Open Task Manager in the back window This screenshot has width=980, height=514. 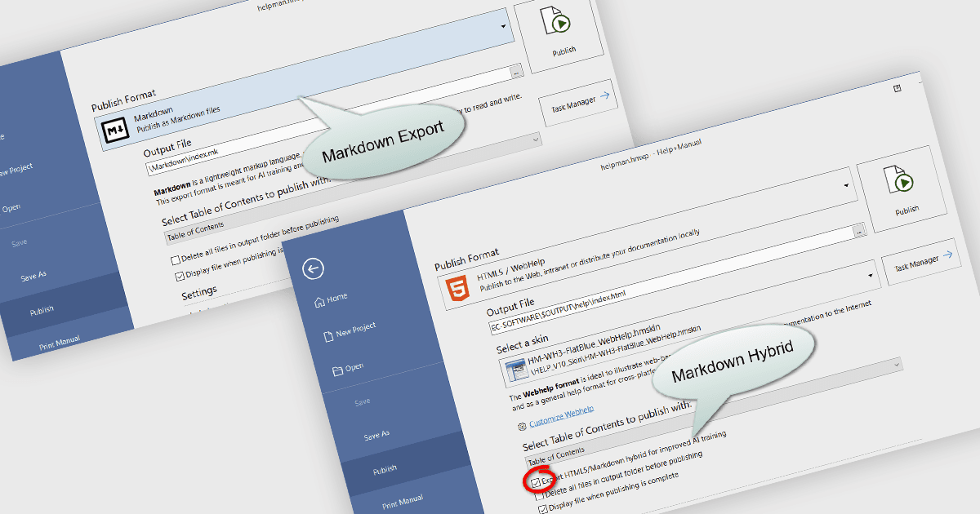(x=578, y=103)
